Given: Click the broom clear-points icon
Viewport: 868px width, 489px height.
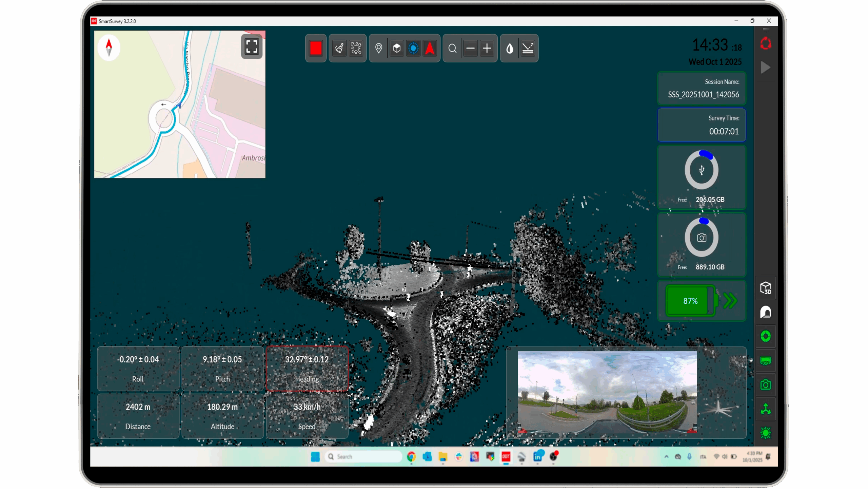Looking at the screenshot, I should pos(339,48).
